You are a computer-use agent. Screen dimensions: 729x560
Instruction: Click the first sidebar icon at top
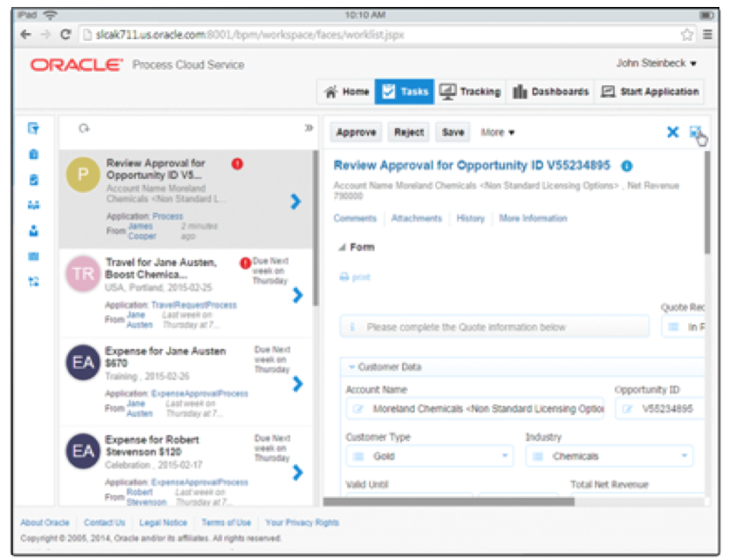pos(33,128)
